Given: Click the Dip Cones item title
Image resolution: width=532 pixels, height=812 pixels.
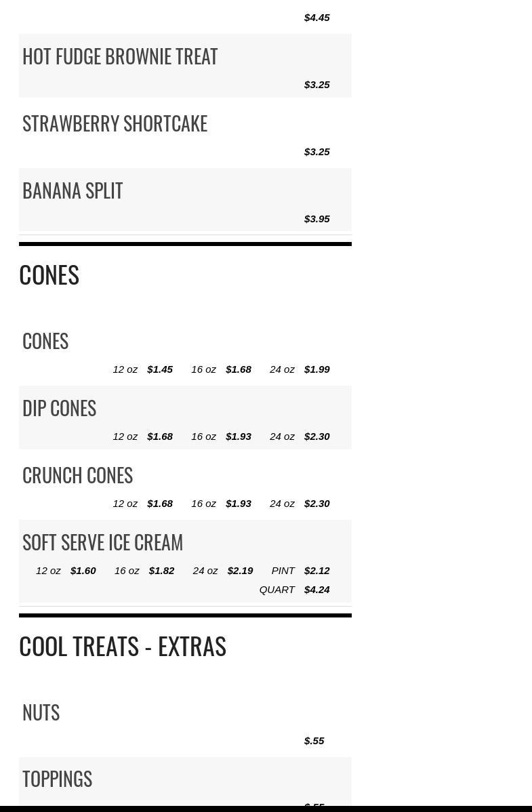Looking at the screenshot, I should [59, 408].
